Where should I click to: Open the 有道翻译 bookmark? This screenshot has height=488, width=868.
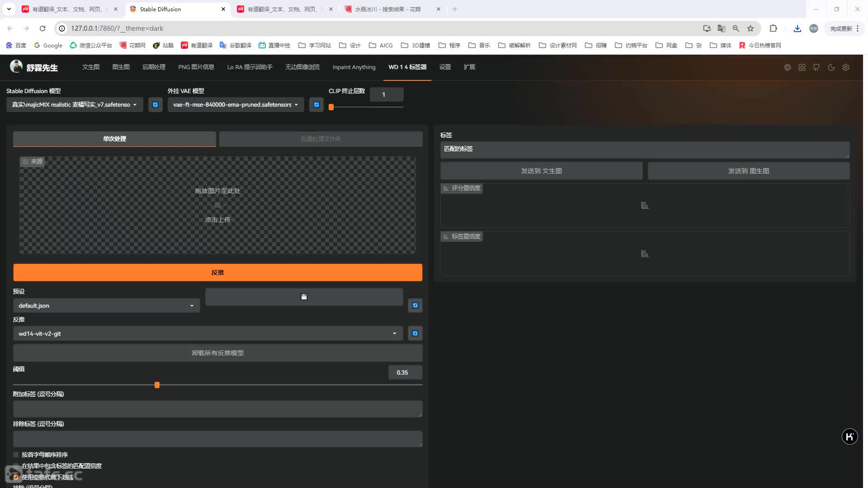coord(197,45)
